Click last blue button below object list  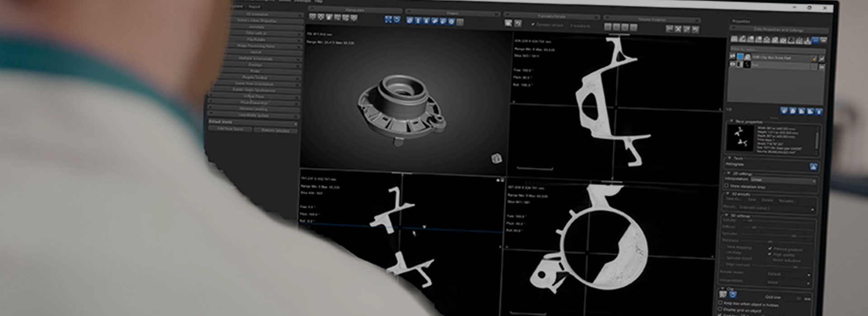(819, 112)
